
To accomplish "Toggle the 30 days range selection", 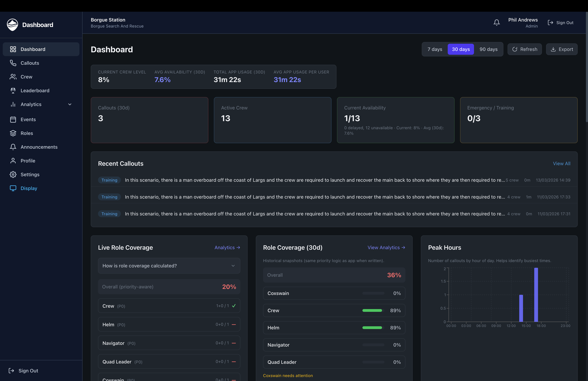I will pos(461,49).
